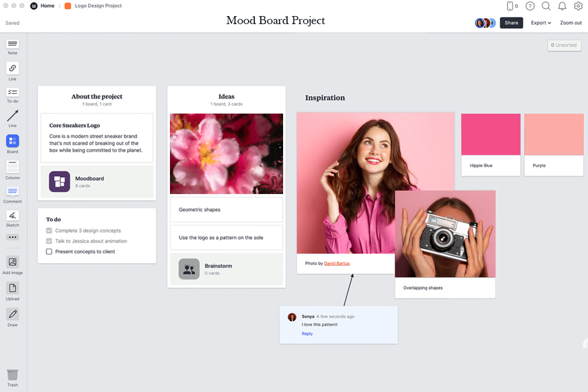The width and height of the screenshot is (588, 392).
Task: Open the settings gear icon
Action: [x=578, y=6]
